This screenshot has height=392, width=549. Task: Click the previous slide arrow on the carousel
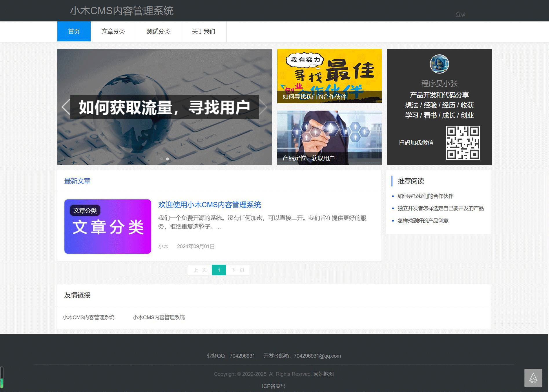[65, 107]
